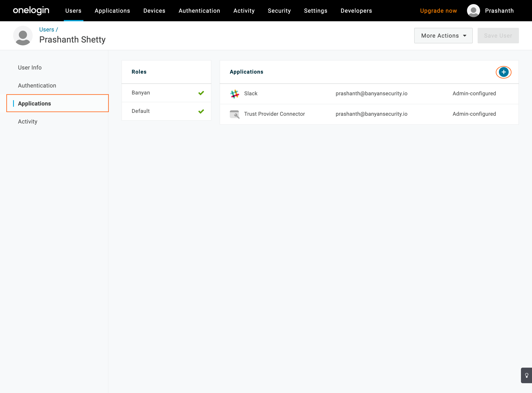The height and width of the screenshot is (393, 532).
Task: Click the OneLogin logo
Action: pyautogui.click(x=31, y=11)
